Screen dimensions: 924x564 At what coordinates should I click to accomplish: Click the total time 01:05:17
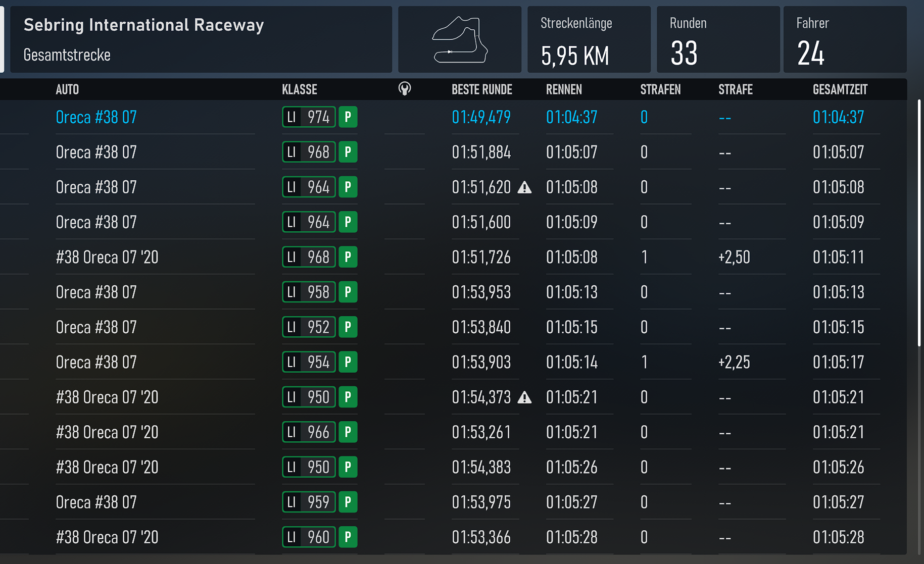pyautogui.click(x=838, y=362)
